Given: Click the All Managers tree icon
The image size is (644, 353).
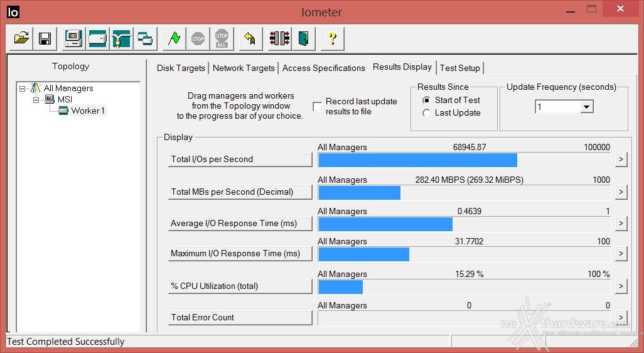Looking at the screenshot, I should point(36,88).
